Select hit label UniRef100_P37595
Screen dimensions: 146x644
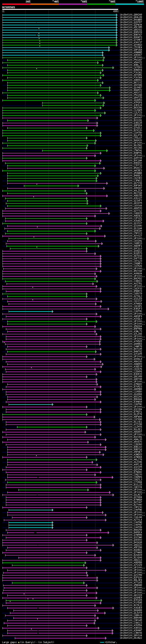131,603
